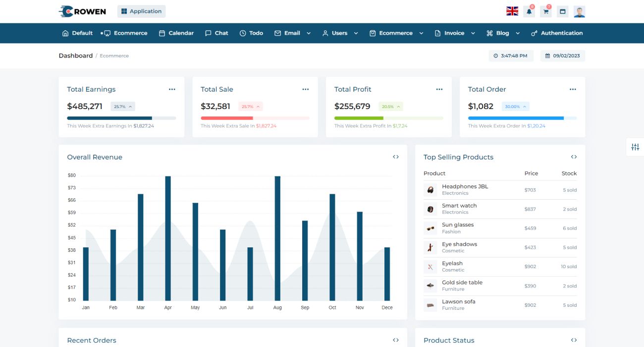This screenshot has height=347, width=644.
Task: Click the Smart watch product image
Action: pyautogui.click(x=430, y=209)
